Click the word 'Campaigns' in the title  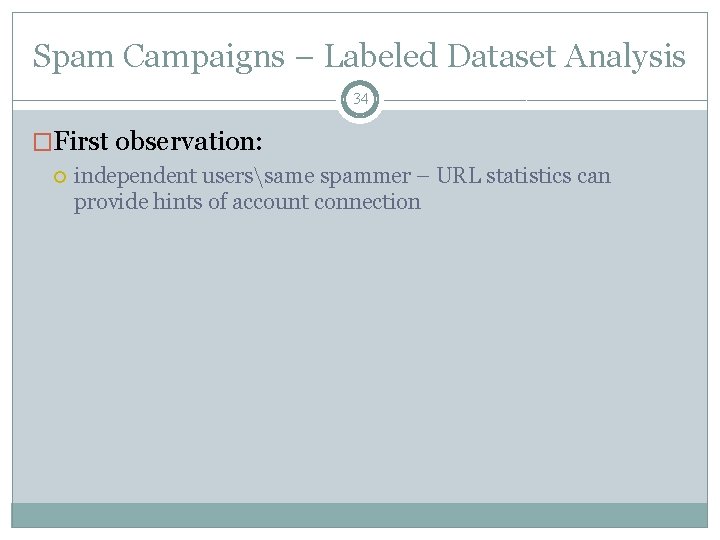click(204, 58)
